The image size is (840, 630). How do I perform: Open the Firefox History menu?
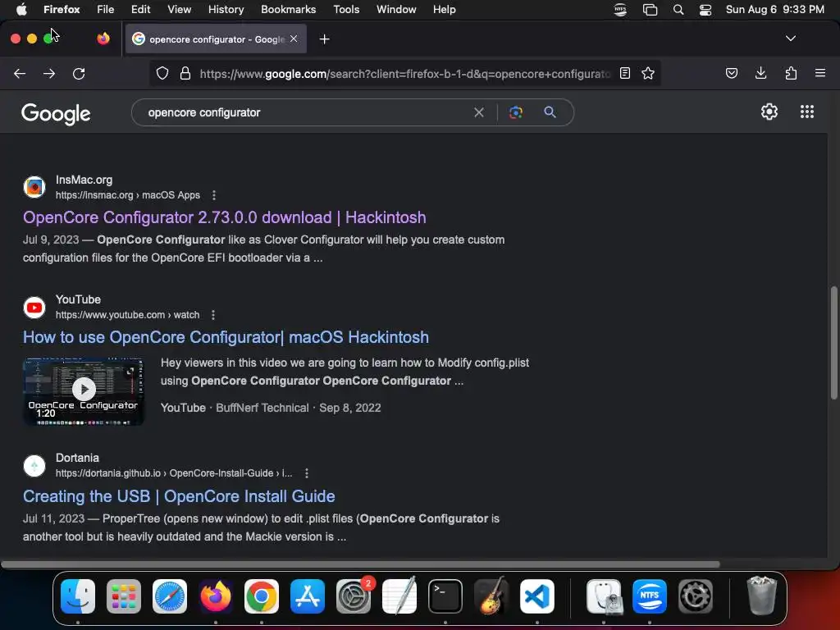pyautogui.click(x=226, y=10)
